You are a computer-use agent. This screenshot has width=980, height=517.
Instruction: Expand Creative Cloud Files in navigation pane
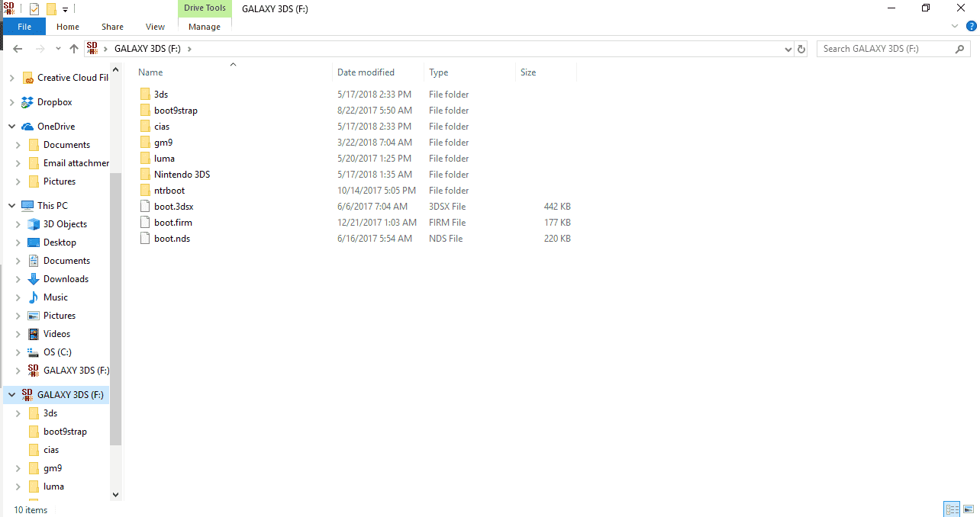(11, 78)
